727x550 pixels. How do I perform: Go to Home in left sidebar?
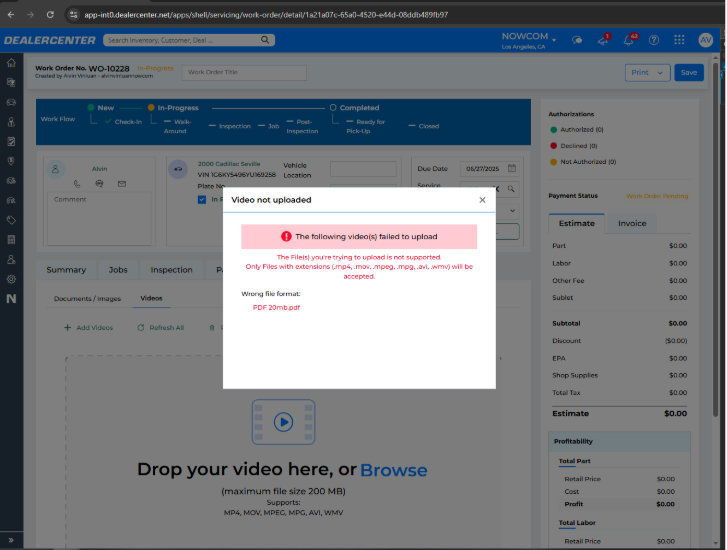[11, 63]
